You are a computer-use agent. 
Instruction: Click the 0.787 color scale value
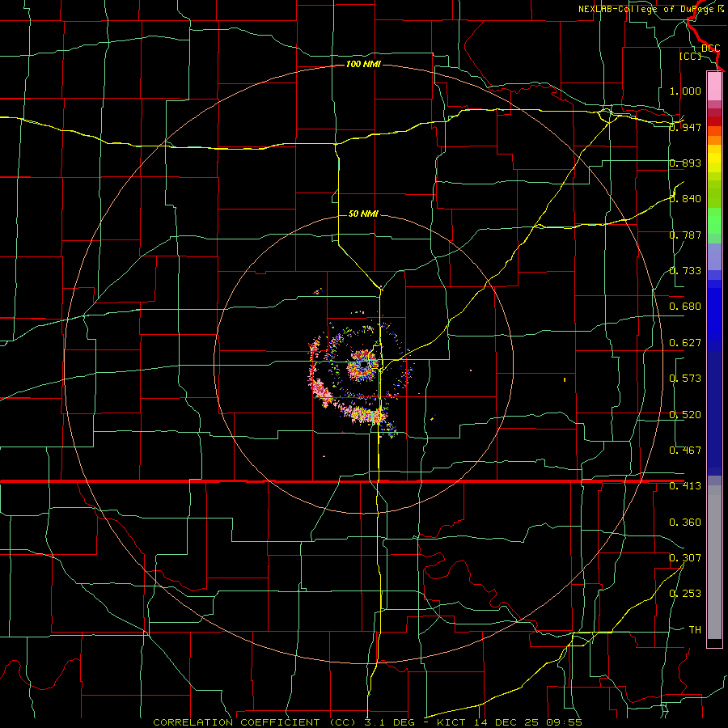(685, 235)
